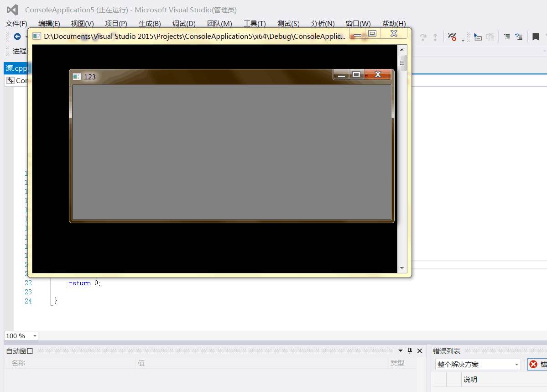Maximize the console window
The height and width of the screenshot is (392, 547).
pos(372,33)
